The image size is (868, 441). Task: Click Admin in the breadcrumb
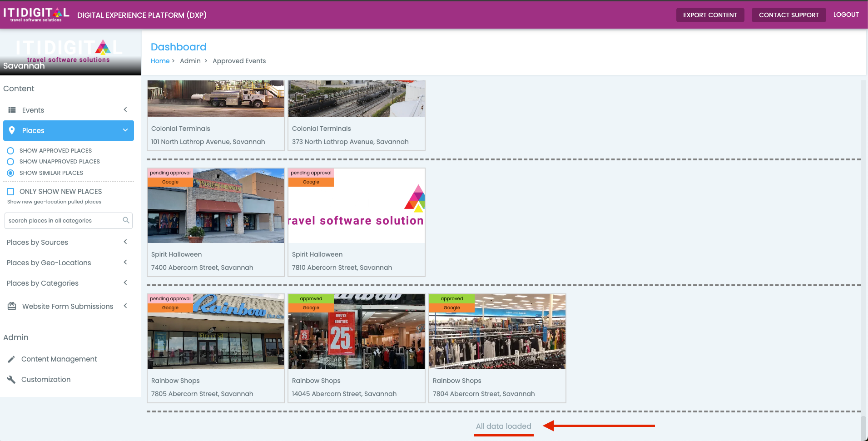190,61
